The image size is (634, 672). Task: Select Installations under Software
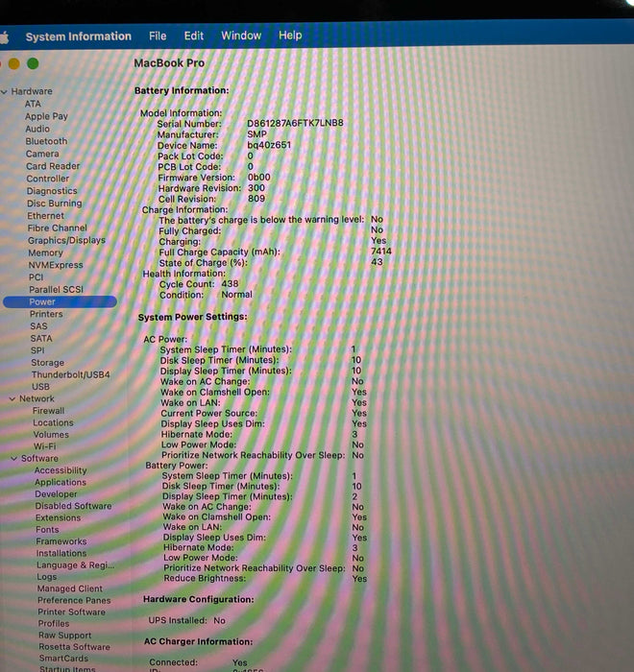pyautogui.click(x=61, y=553)
